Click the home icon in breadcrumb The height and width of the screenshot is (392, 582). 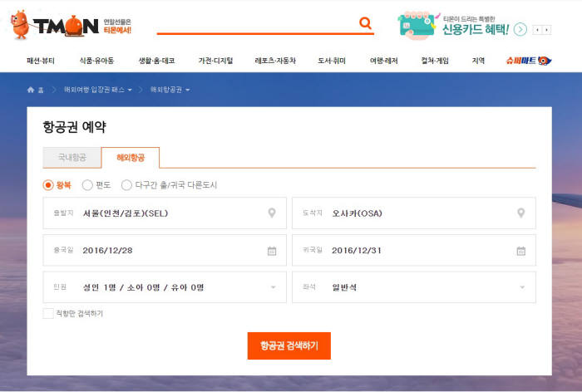31,90
